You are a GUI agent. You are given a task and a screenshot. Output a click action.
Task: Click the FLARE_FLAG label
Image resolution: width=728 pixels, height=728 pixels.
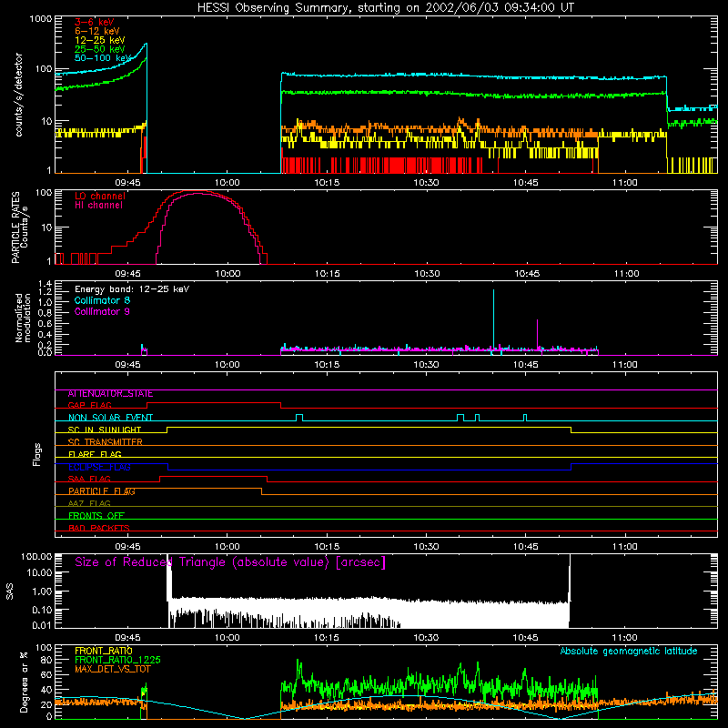pos(95,454)
